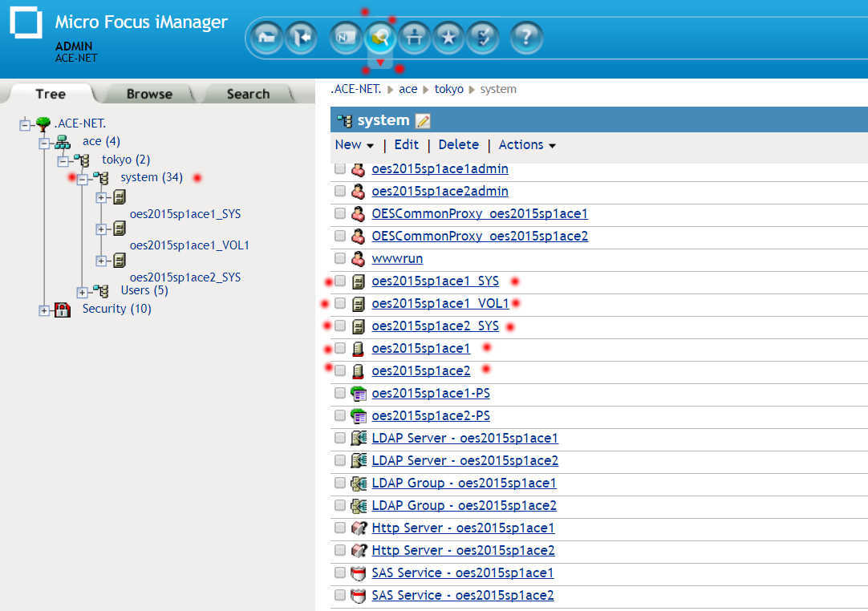The image size is (868, 611).
Task: Check the box for oes2015sp1ace2 server
Action: click(340, 370)
